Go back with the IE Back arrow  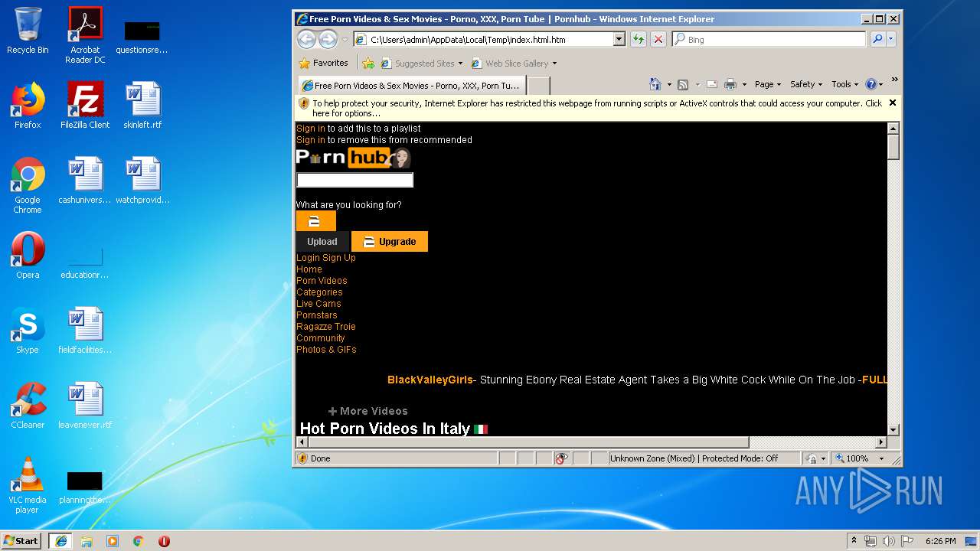click(x=306, y=40)
